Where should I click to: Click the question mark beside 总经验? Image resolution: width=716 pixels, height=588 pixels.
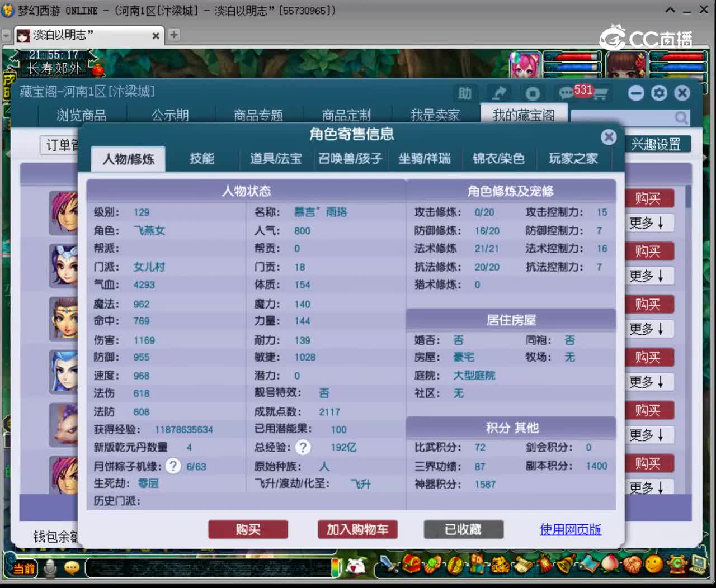click(303, 447)
